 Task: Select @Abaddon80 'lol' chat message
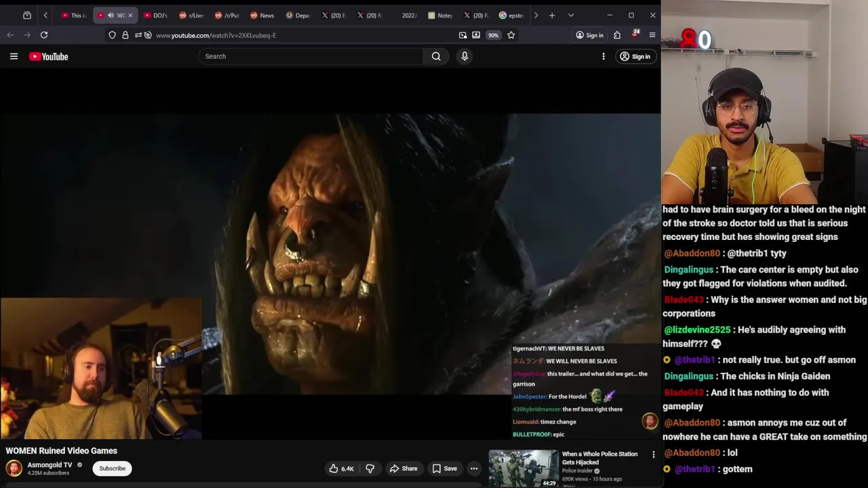tap(701, 453)
